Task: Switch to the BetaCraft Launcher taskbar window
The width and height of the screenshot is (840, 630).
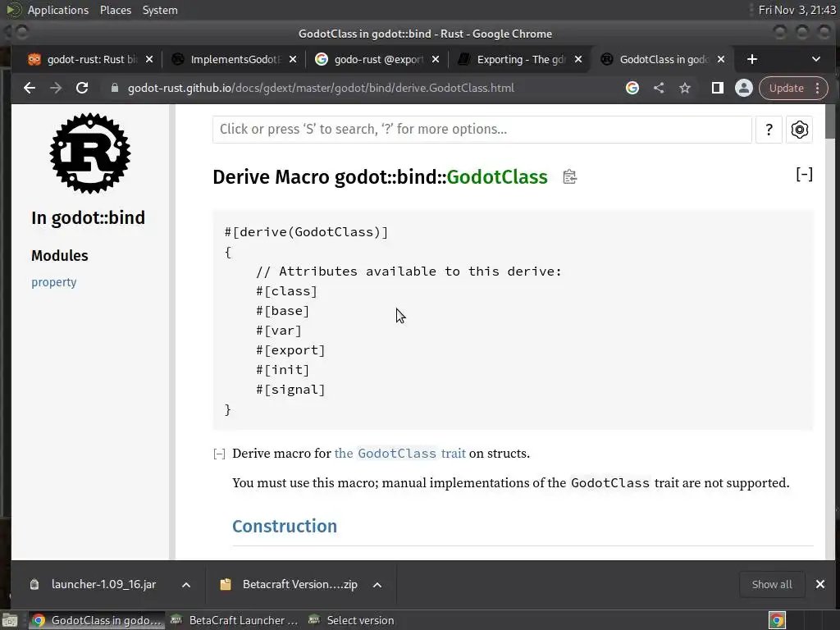Action: [x=234, y=620]
